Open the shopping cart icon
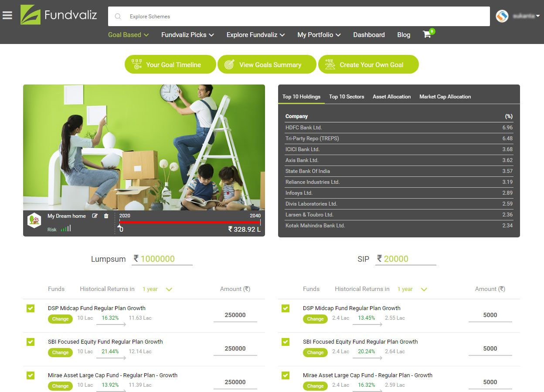This screenshot has height=392, width=544. (x=427, y=34)
